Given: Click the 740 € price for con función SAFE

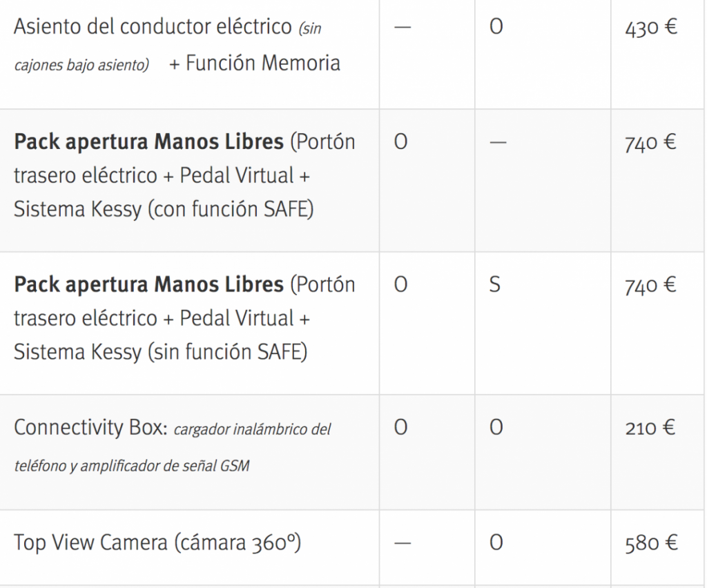Looking at the screenshot, I should (x=650, y=143).
